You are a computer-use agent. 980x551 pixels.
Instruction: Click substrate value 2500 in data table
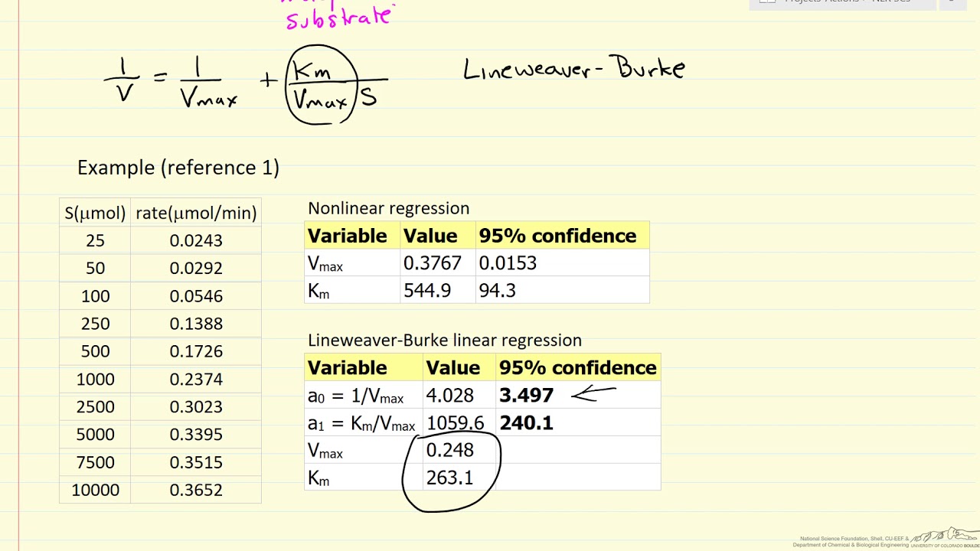point(95,407)
